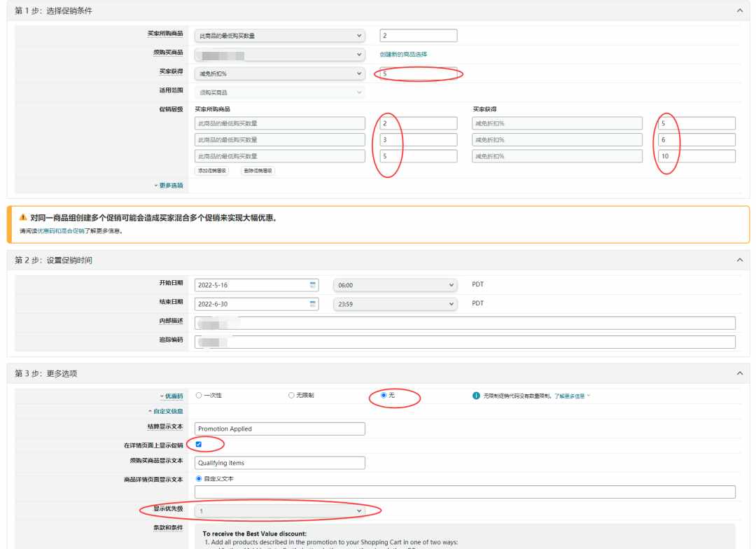Collapse the 第 2 步 section chevron
Image resolution: width=756 pixels, height=549 pixels.
(740, 260)
